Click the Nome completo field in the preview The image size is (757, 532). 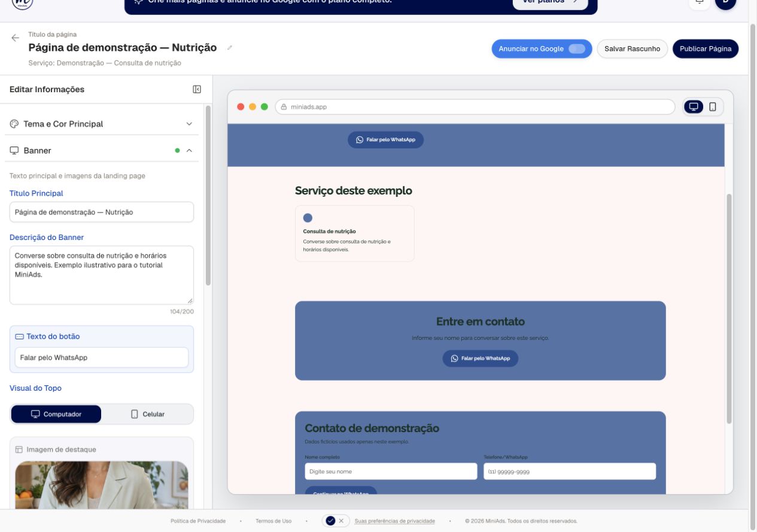point(391,472)
